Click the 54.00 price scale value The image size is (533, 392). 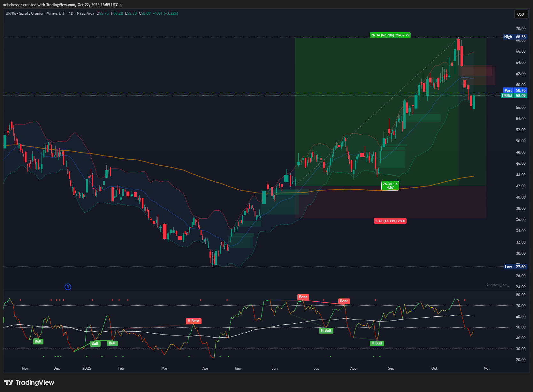pos(521,119)
